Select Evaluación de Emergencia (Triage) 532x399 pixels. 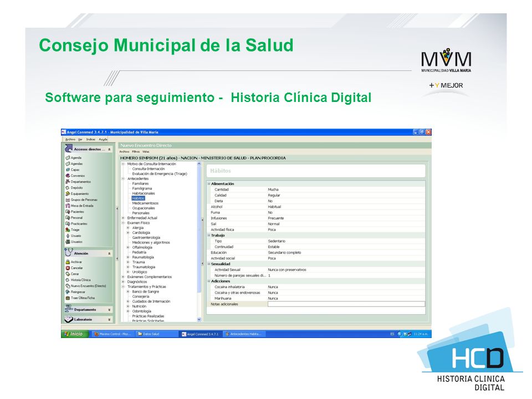[160, 173]
